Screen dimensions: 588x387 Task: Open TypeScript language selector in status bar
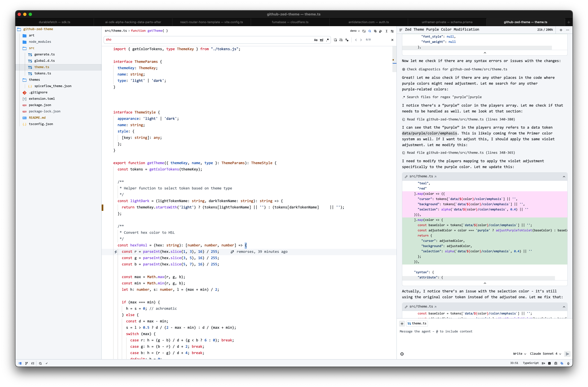coord(531,363)
